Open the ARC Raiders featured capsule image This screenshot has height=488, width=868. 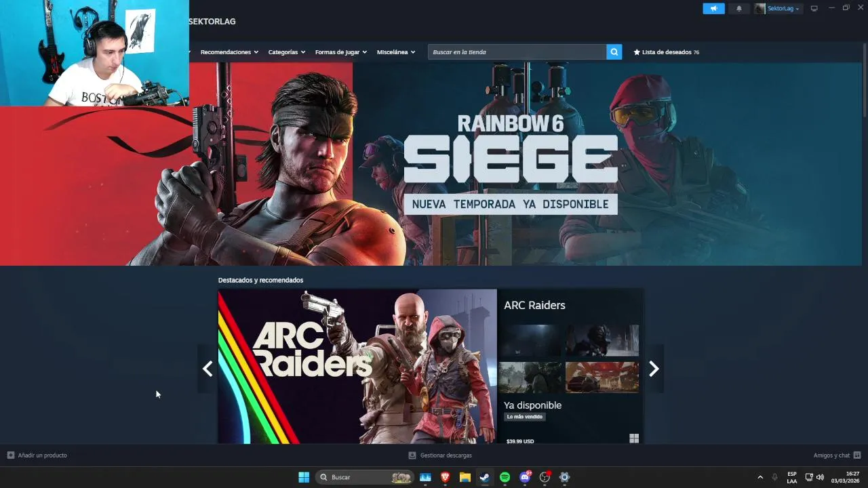click(x=357, y=367)
